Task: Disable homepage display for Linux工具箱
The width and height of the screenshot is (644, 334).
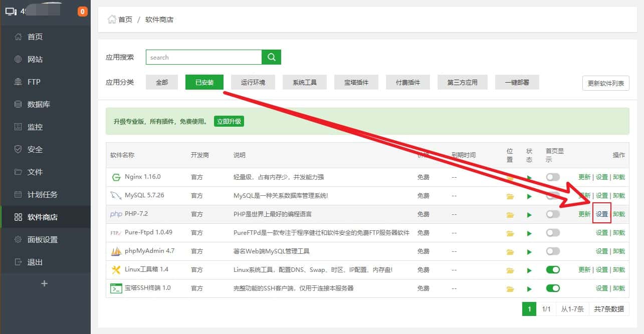Action: point(553,270)
